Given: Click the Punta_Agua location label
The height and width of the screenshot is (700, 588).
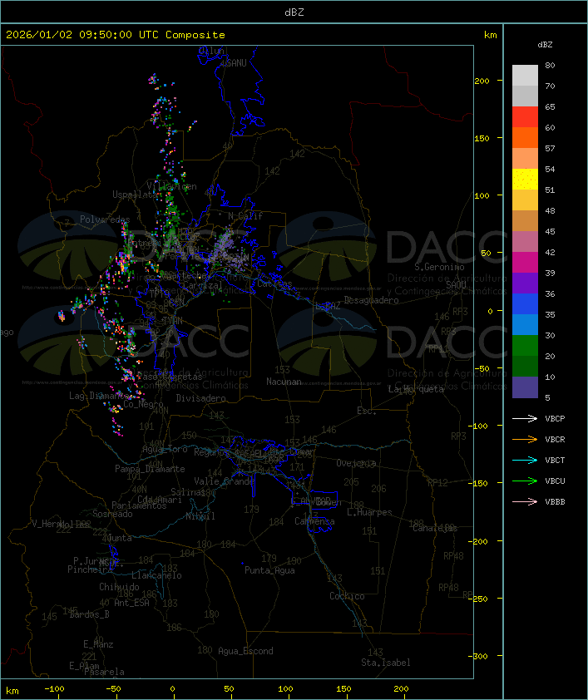Looking at the screenshot, I should point(269,570).
